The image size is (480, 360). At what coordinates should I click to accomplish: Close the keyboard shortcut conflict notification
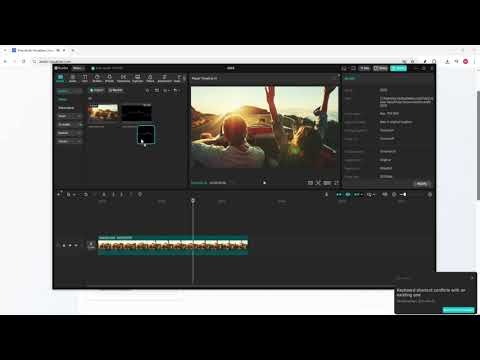[x=472, y=277]
